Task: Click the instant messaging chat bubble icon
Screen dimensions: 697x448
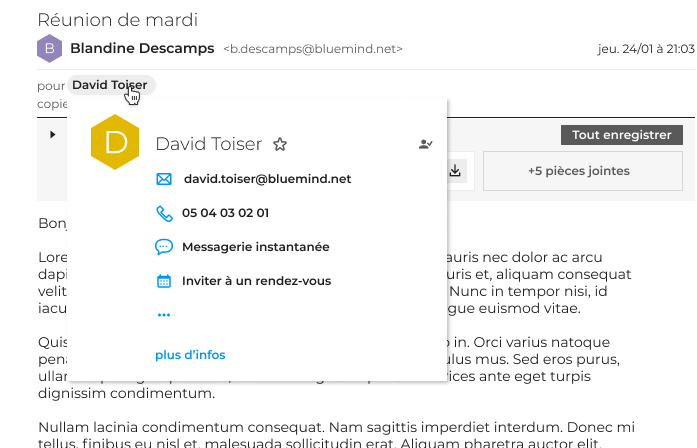Action: [x=165, y=247]
